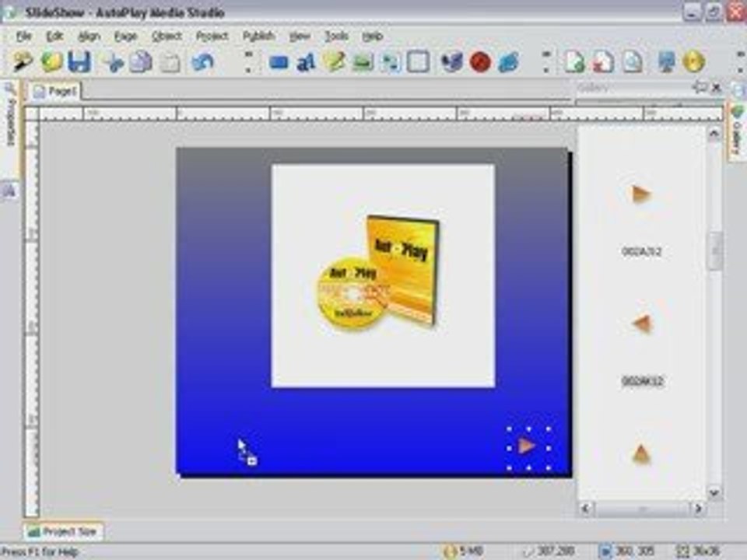Click the blue Undo arrow icon
The height and width of the screenshot is (560, 747).
point(202,62)
